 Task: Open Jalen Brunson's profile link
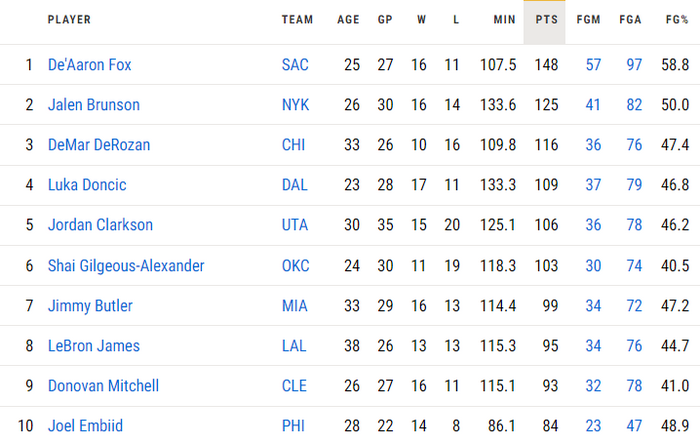[93, 105]
